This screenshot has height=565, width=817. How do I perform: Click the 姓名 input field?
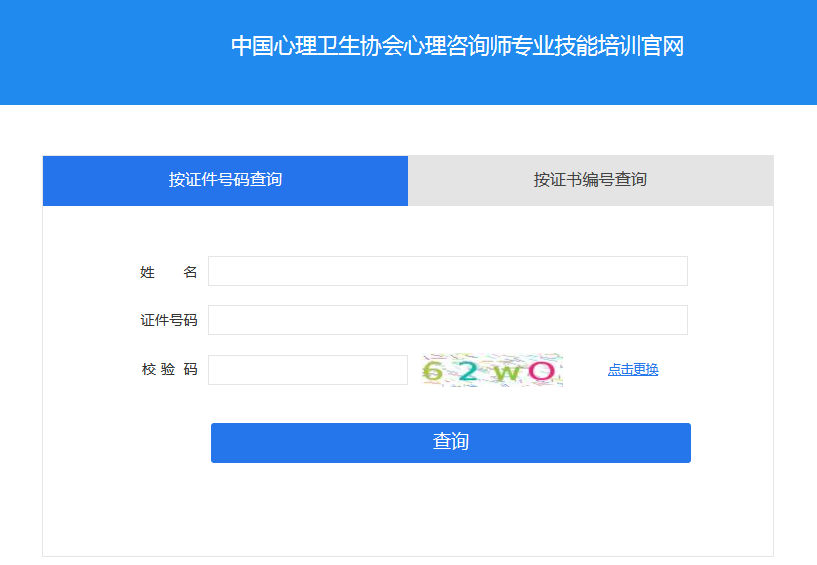coord(447,271)
